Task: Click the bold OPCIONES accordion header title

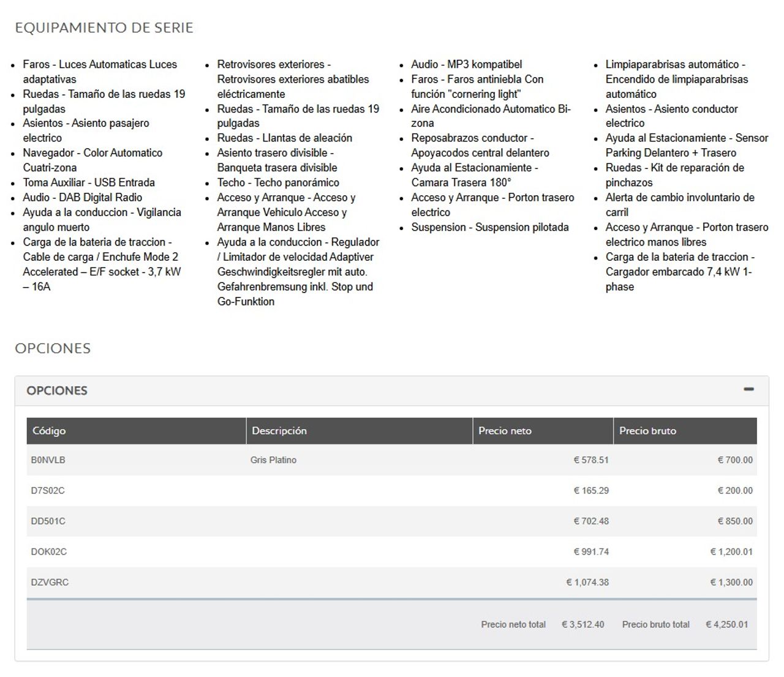Action: pos(57,391)
